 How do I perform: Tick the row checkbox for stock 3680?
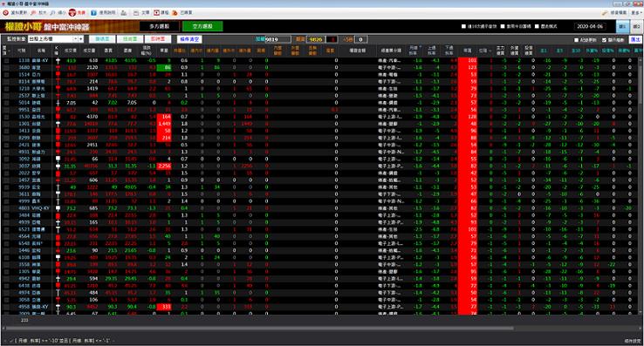7,67
